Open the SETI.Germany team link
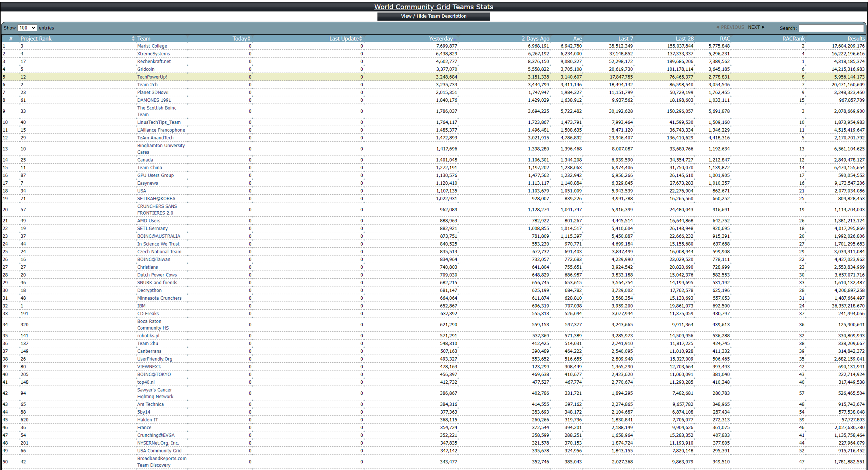This screenshot has width=868, height=470. pyautogui.click(x=152, y=228)
